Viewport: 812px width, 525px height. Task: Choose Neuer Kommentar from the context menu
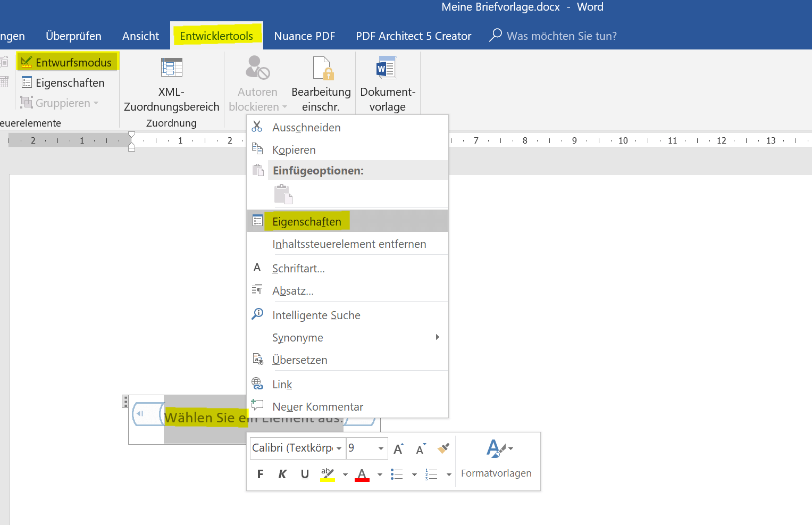pos(348,406)
